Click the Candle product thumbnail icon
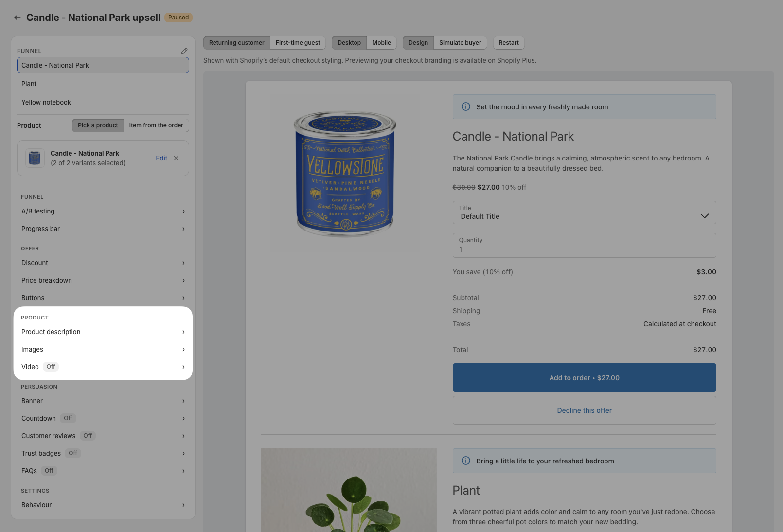This screenshot has height=532, width=783. (x=35, y=158)
